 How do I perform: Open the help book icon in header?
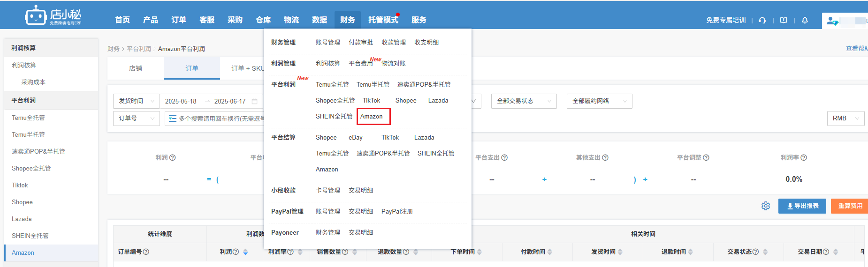point(784,20)
